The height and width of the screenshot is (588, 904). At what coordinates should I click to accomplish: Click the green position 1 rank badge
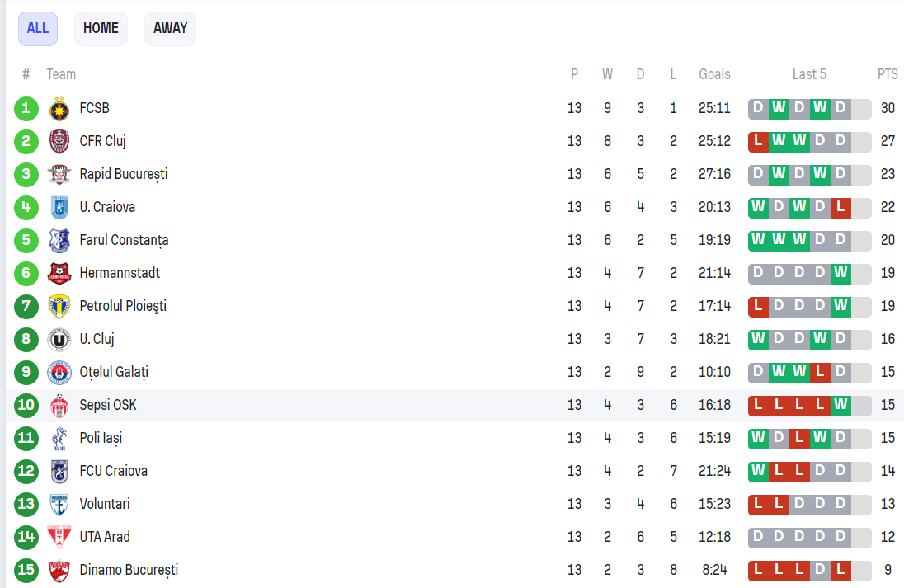[26, 108]
